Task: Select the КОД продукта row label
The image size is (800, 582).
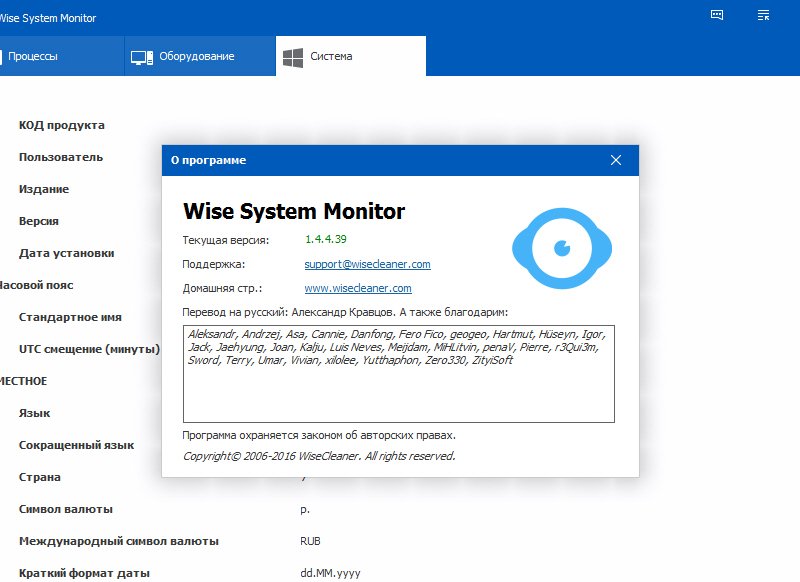Action: pos(62,125)
